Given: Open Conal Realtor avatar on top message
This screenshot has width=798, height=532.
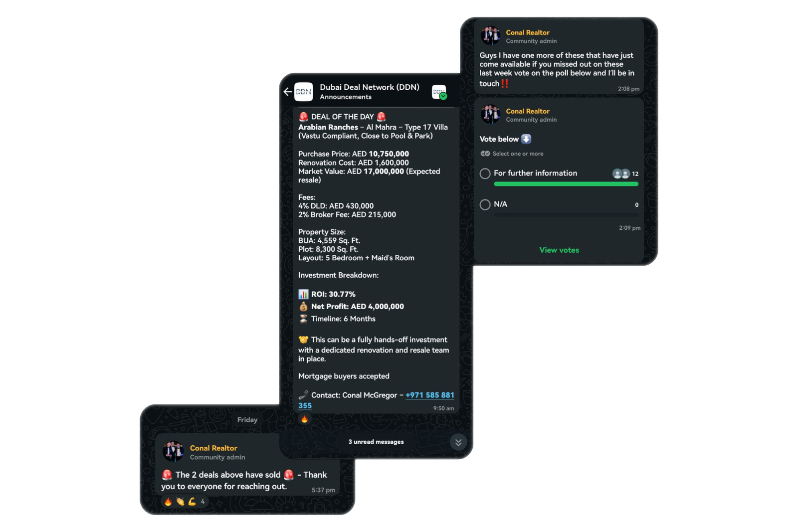Looking at the screenshot, I should [x=490, y=36].
